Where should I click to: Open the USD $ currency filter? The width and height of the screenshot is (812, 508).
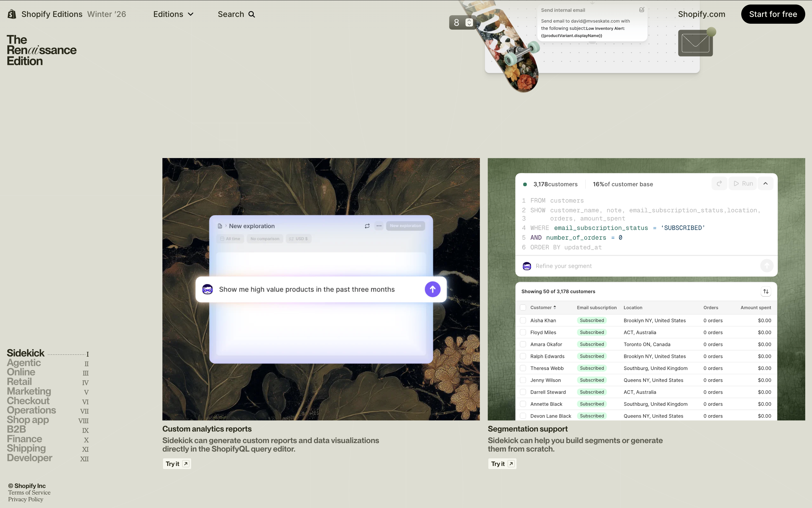coord(298,239)
